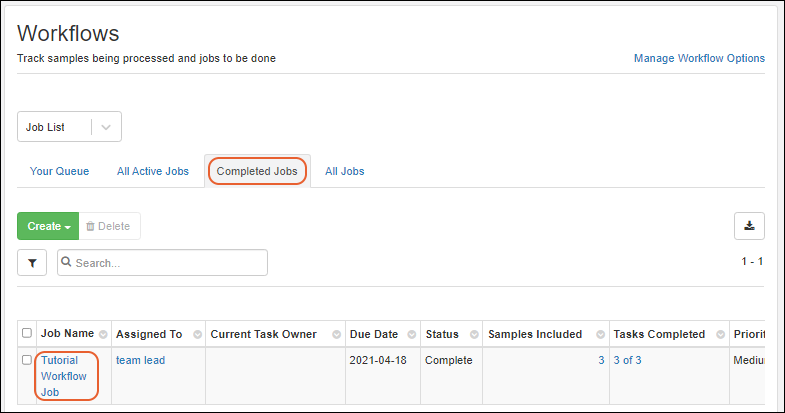This screenshot has width=785, height=413.
Task: Open Status column menu arrow
Action: click(x=474, y=334)
